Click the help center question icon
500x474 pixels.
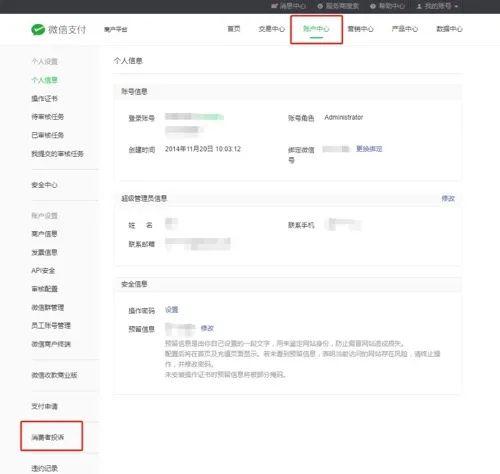click(x=373, y=6)
